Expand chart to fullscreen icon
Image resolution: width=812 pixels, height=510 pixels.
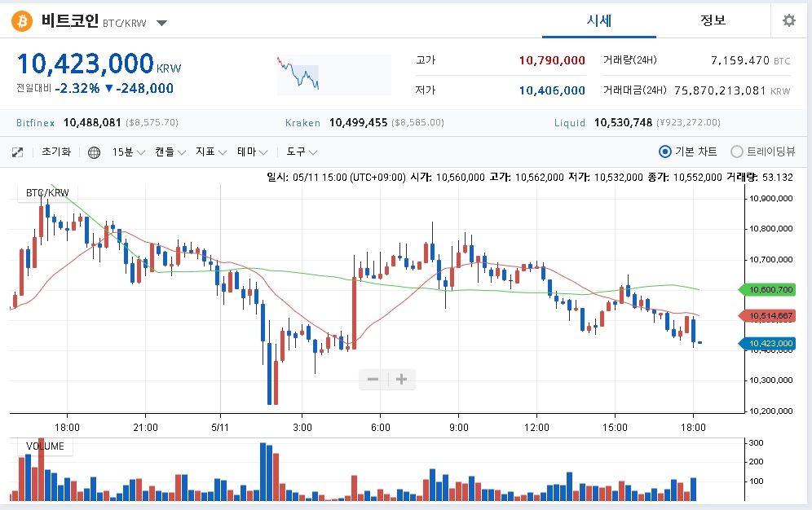pyautogui.click(x=17, y=152)
